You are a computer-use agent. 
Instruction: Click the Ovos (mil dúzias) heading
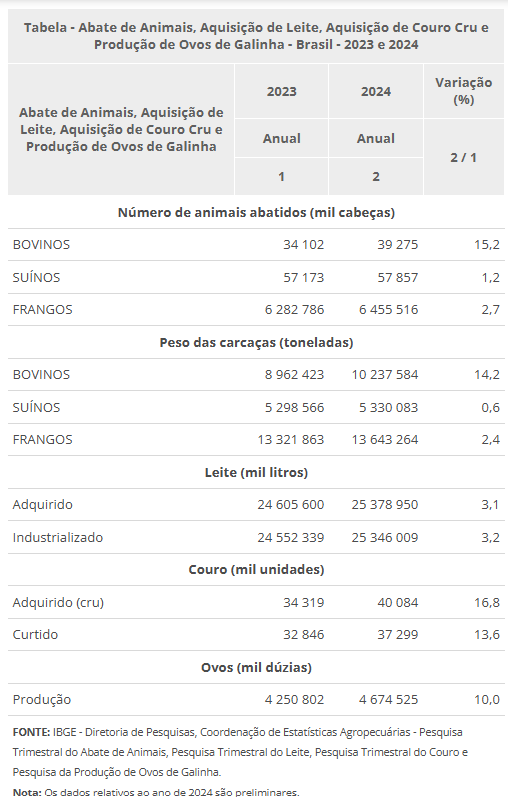click(x=256, y=667)
